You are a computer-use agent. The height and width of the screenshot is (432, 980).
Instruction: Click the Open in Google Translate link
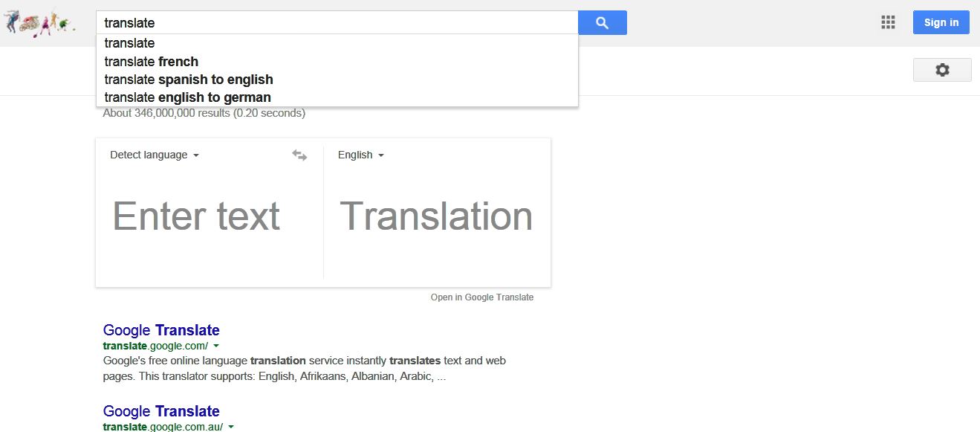482,297
